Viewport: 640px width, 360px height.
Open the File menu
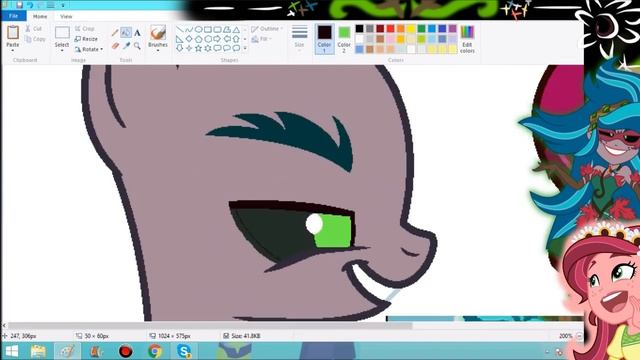(13, 16)
